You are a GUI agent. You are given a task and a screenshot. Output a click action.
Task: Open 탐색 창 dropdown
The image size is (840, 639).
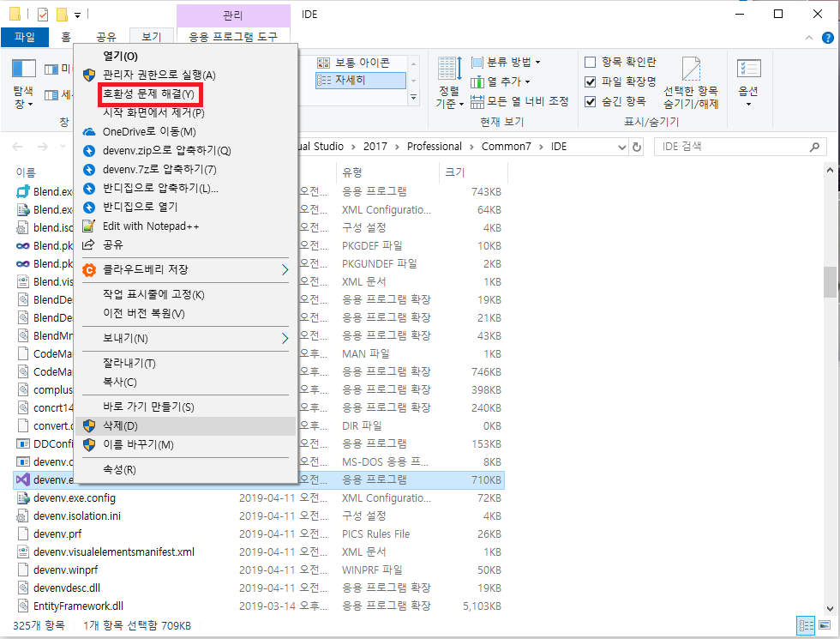24,82
